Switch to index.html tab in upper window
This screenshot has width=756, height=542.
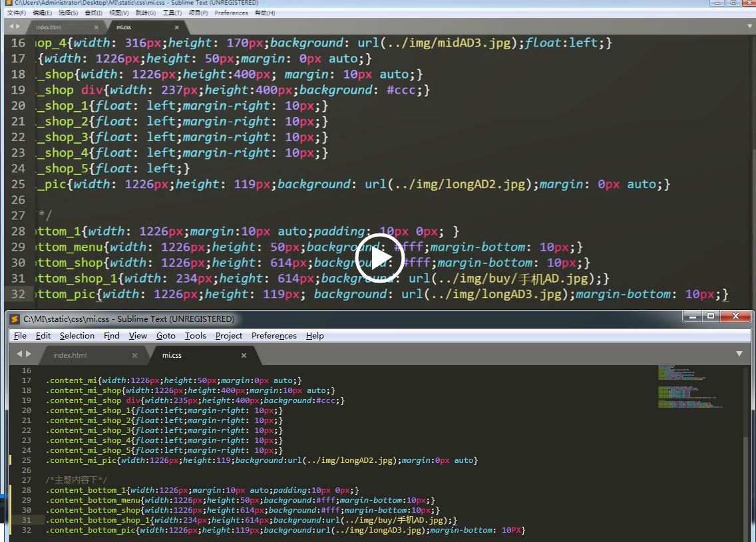point(49,27)
